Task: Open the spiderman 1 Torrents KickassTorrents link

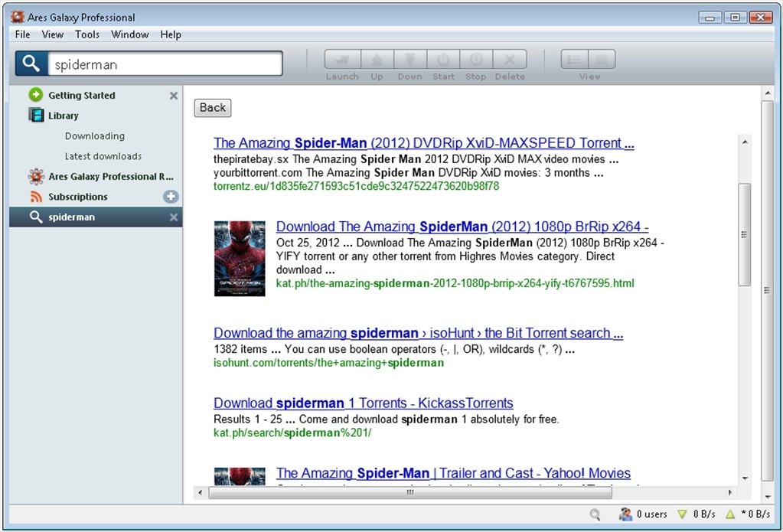Action: [364, 403]
